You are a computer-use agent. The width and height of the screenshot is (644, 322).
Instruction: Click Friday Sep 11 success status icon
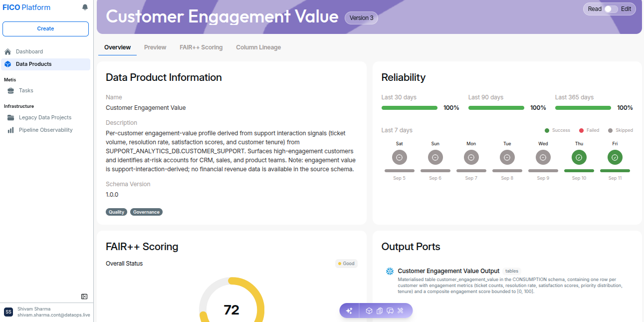[615, 157]
